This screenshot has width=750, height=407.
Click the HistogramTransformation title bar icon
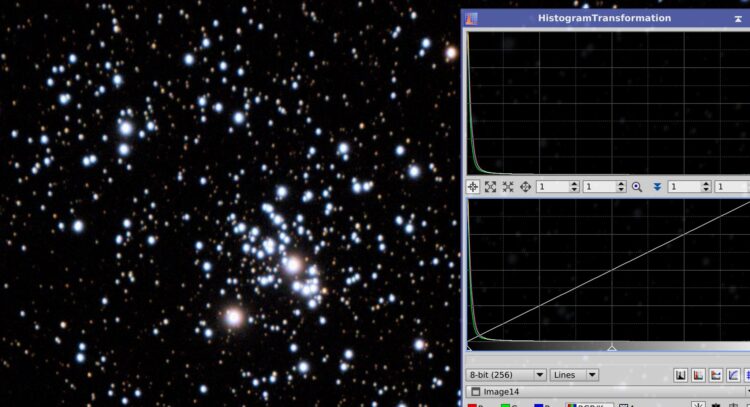472,19
